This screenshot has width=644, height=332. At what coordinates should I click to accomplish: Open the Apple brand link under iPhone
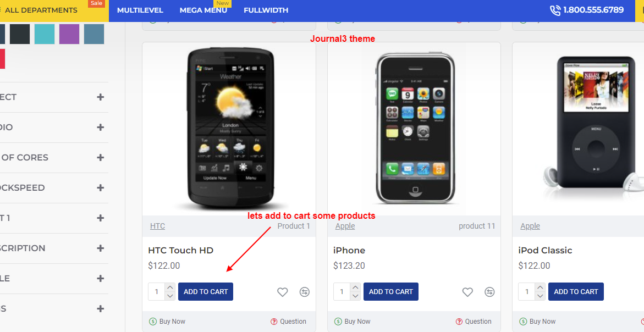pyautogui.click(x=345, y=226)
